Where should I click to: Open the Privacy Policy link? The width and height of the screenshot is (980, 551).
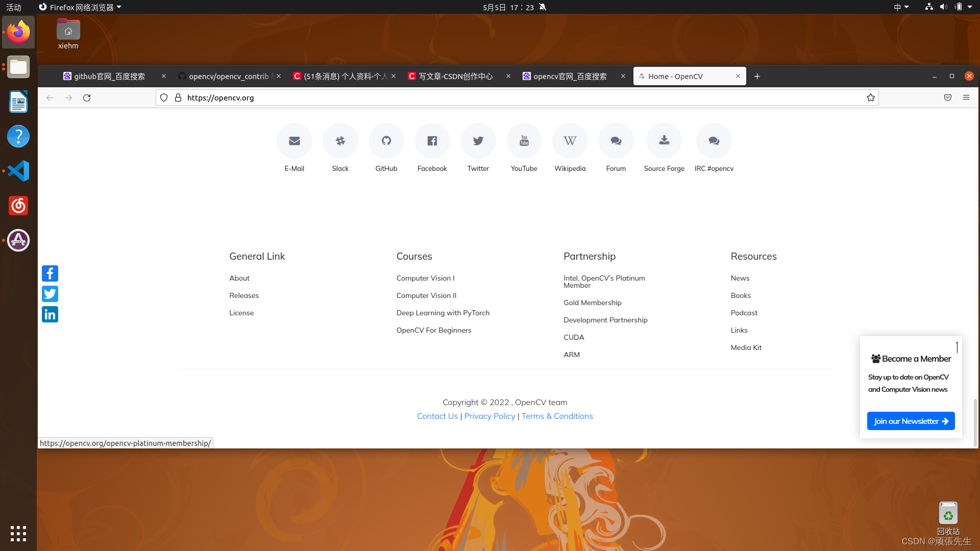coord(489,416)
